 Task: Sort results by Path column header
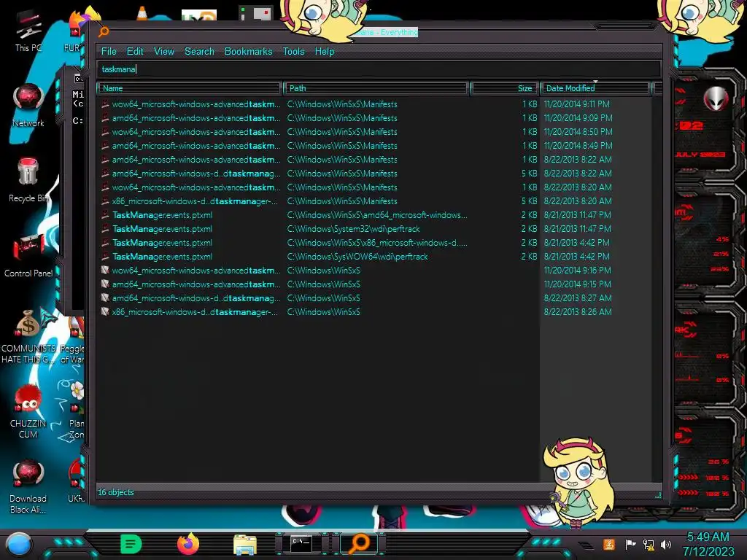point(376,88)
